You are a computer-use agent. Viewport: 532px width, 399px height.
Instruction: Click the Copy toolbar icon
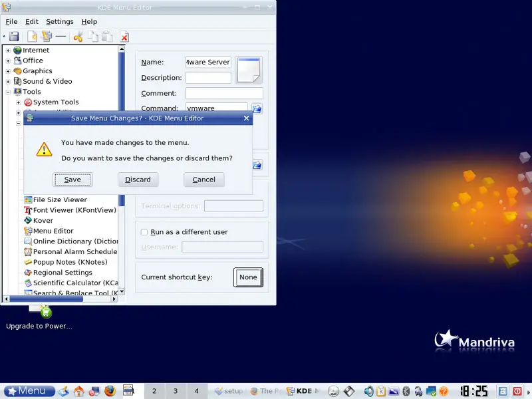[x=93, y=37]
